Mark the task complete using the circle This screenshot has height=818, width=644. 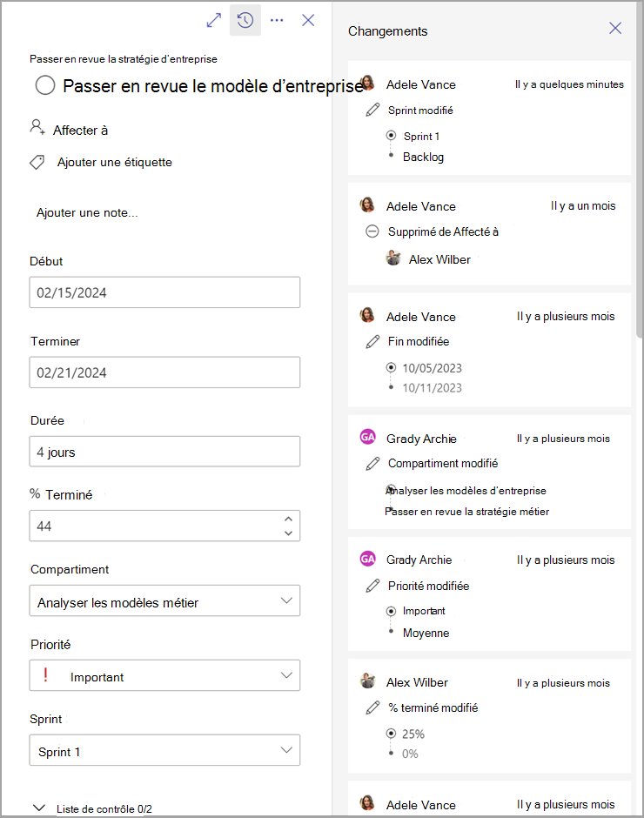pyautogui.click(x=45, y=85)
